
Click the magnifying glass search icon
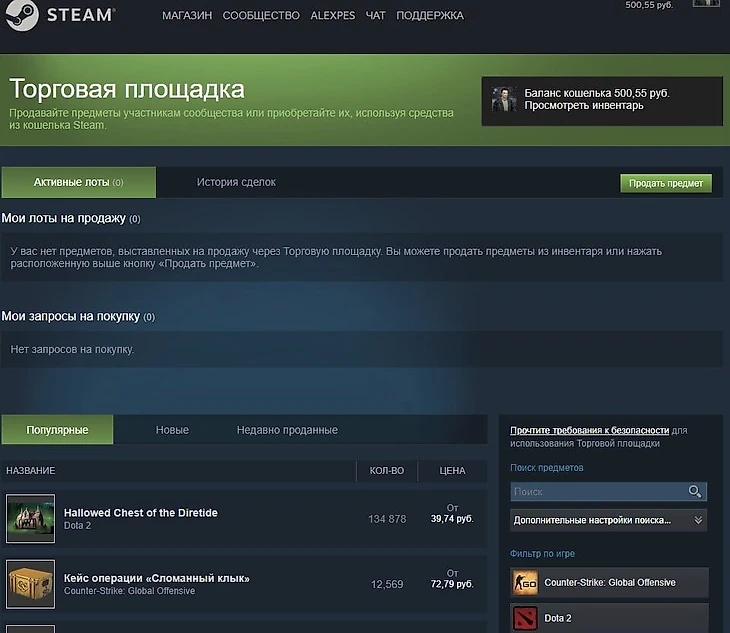coord(695,492)
